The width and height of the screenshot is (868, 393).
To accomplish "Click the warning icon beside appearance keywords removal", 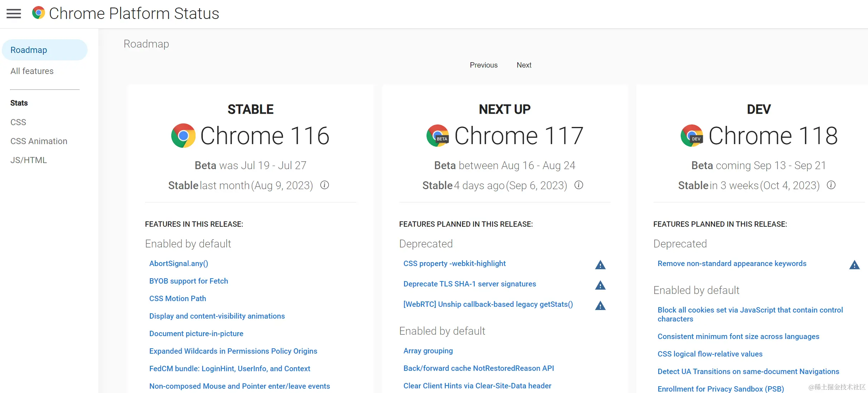I will [x=855, y=265].
